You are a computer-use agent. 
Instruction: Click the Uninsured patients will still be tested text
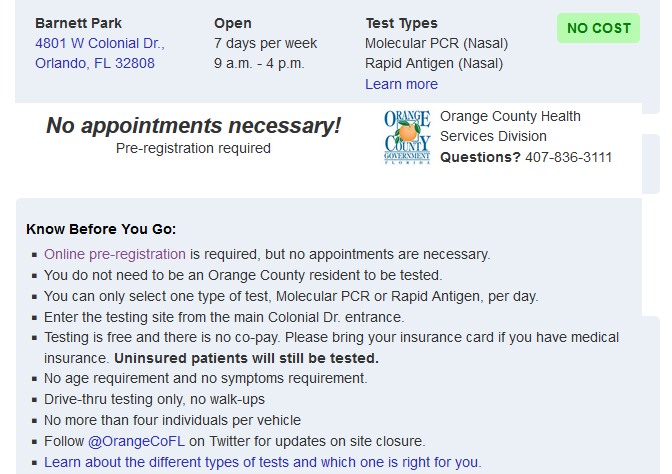point(246,358)
